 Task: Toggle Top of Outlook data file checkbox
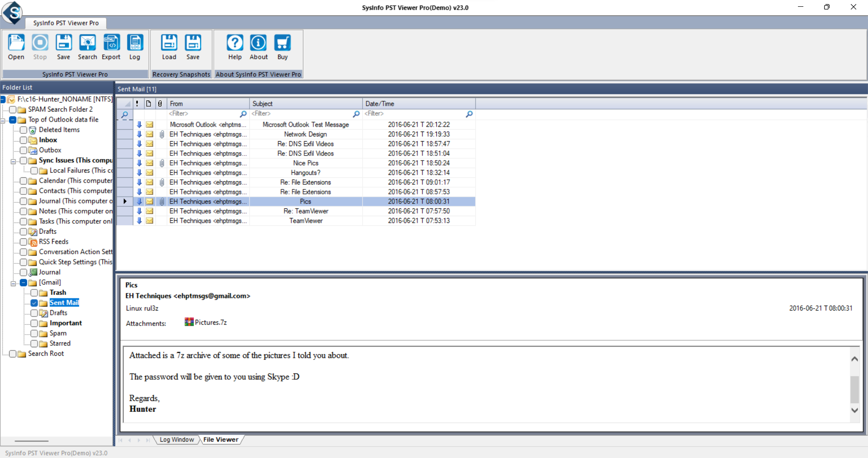pos(13,120)
